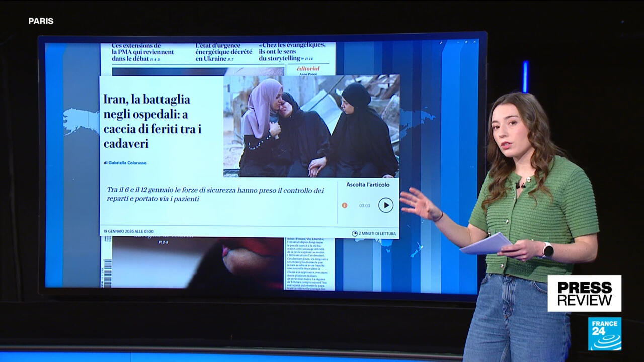Click the reading time clock icon
The width and height of the screenshot is (644, 362).
355,233
